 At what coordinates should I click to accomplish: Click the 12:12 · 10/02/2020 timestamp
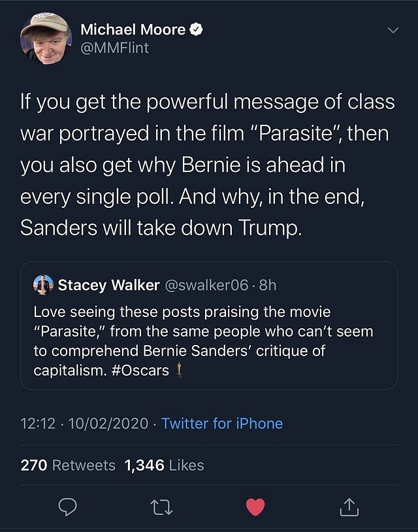pos(85,424)
